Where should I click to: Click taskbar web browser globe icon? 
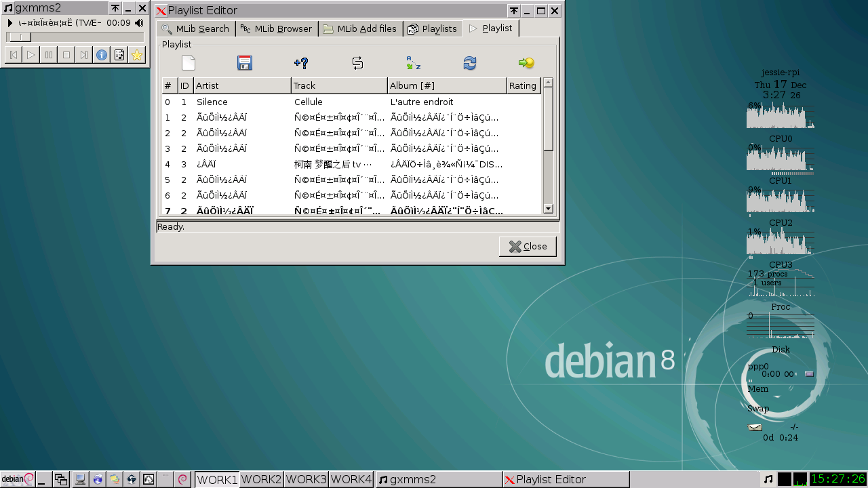tap(98, 479)
